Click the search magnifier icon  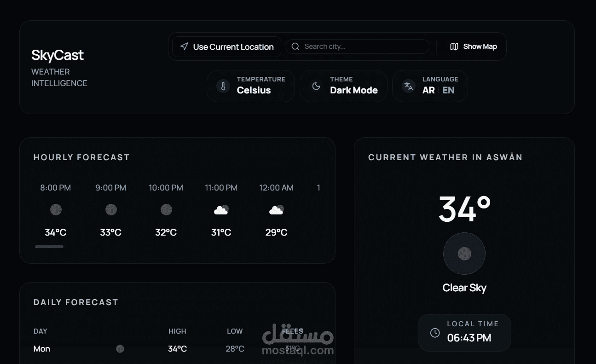pyautogui.click(x=295, y=46)
